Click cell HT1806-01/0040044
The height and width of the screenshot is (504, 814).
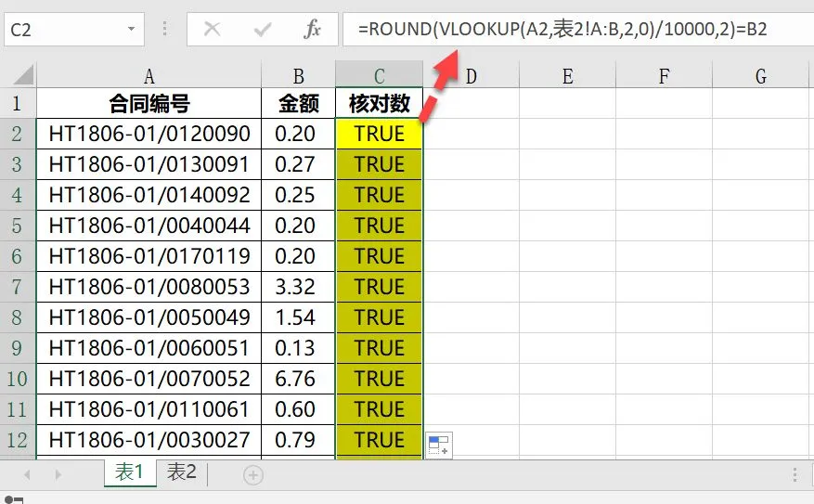point(149,226)
